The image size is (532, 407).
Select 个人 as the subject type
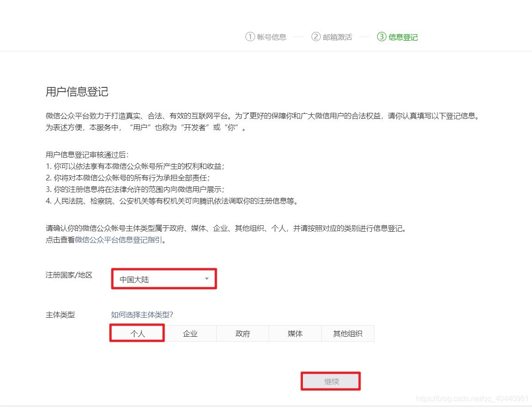[x=137, y=333]
